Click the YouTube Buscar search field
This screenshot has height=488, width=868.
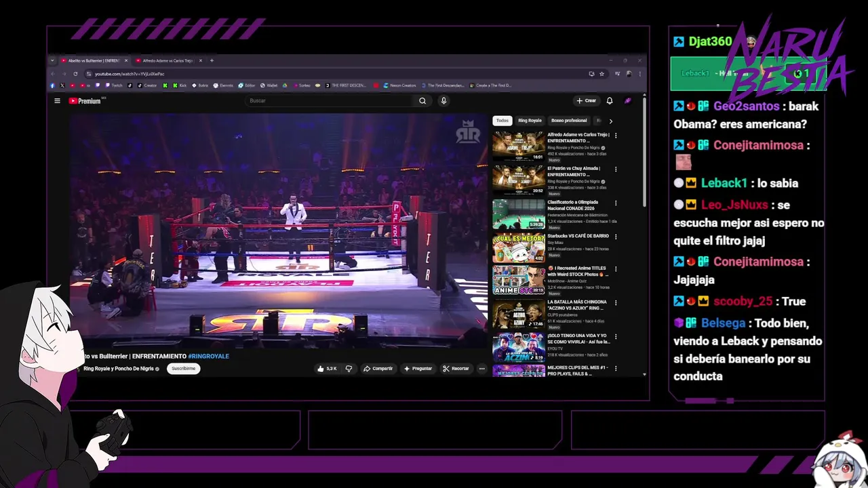(x=330, y=101)
